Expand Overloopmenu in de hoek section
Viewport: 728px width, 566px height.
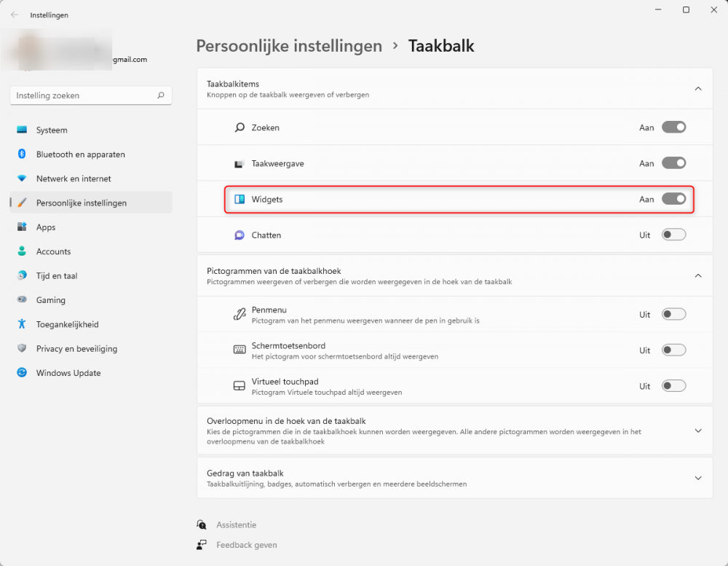(697, 431)
